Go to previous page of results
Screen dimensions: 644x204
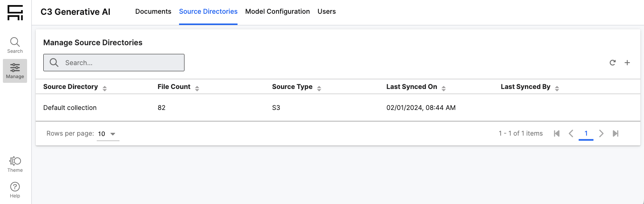(x=571, y=133)
